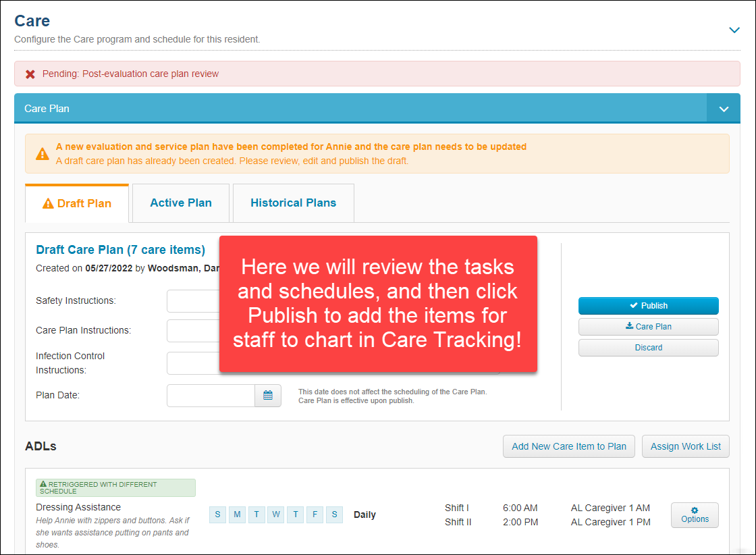Toggle Tuesday for Dressing Assistance
The image size is (756, 555).
tap(256, 514)
